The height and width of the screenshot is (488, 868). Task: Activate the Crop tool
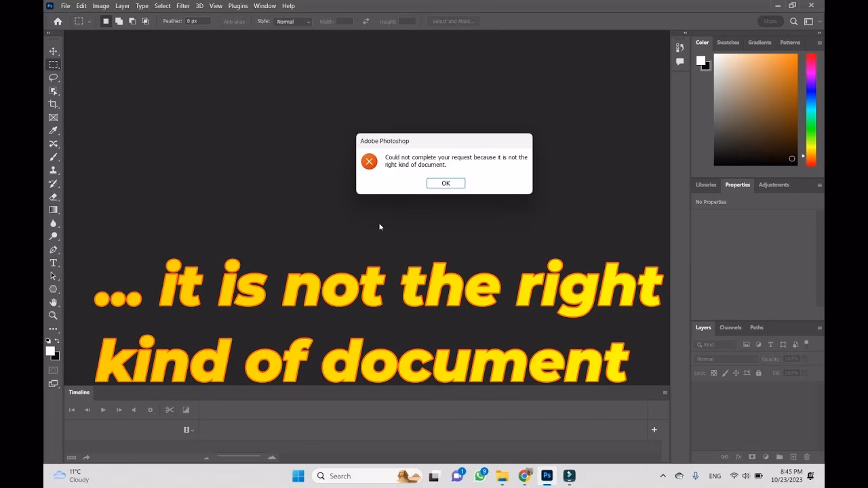pyautogui.click(x=54, y=104)
